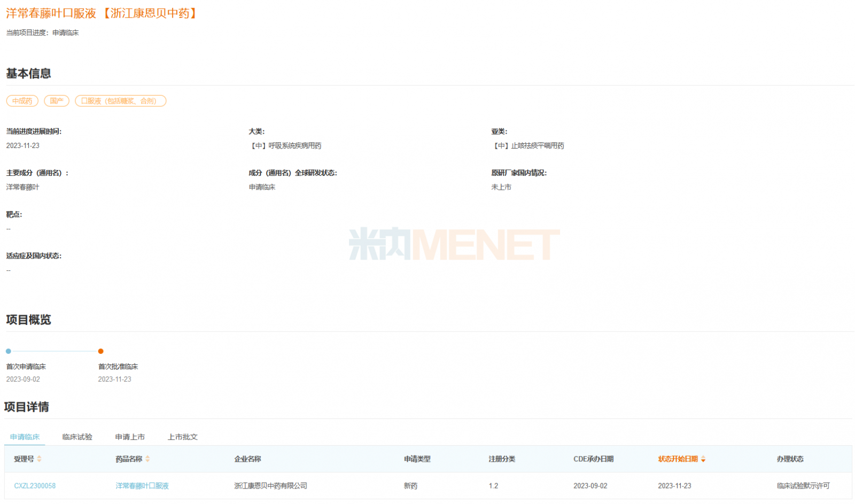The image size is (855, 504).
Task: Toggle sort arrow next to 状态开始日期
Action: (x=703, y=459)
